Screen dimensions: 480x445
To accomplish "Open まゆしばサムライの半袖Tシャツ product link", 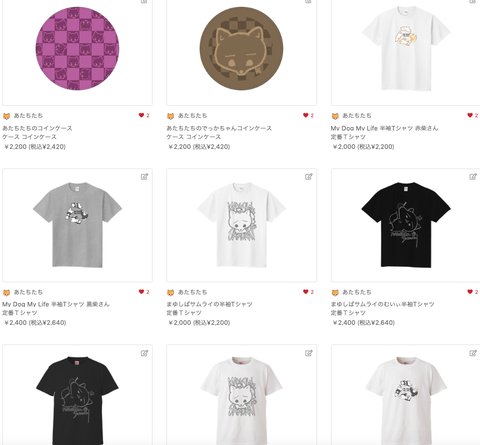I will coord(209,304).
